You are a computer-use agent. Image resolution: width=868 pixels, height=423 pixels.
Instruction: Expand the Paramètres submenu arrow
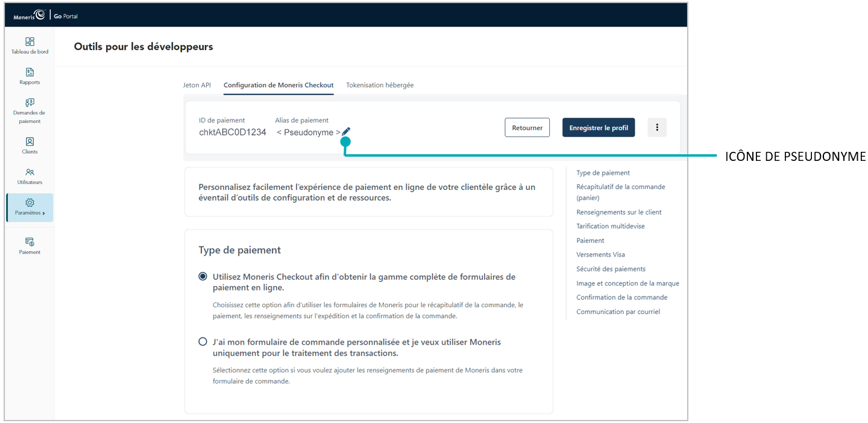tap(44, 213)
